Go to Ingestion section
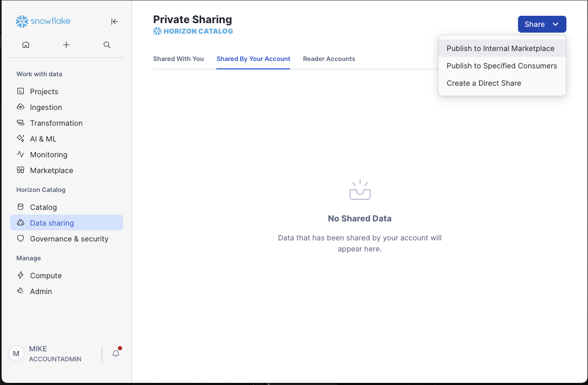The width and height of the screenshot is (588, 385). 66,107
